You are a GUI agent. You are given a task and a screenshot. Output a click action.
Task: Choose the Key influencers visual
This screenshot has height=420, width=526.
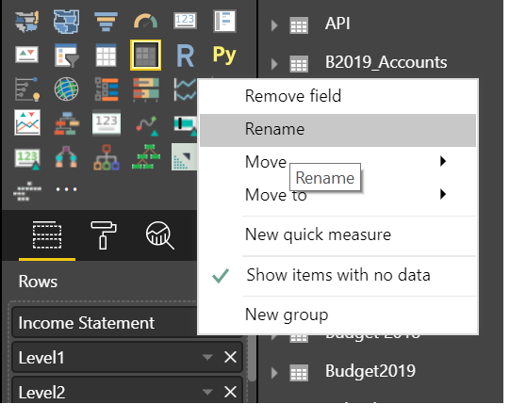[26, 89]
